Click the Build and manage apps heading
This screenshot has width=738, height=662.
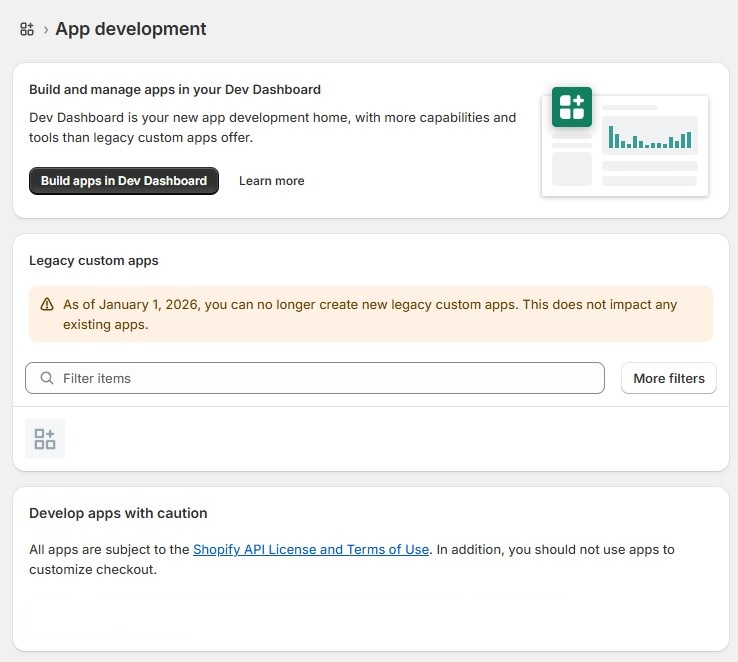tap(175, 89)
